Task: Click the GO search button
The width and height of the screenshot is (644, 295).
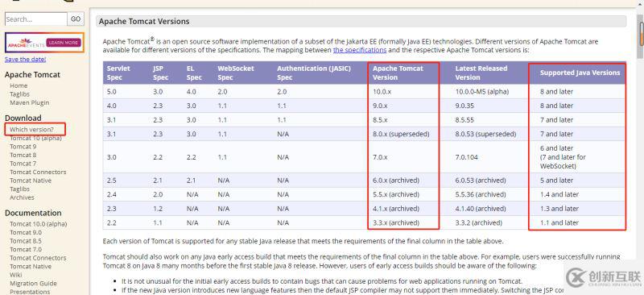Action: pyautogui.click(x=76, y=19)
